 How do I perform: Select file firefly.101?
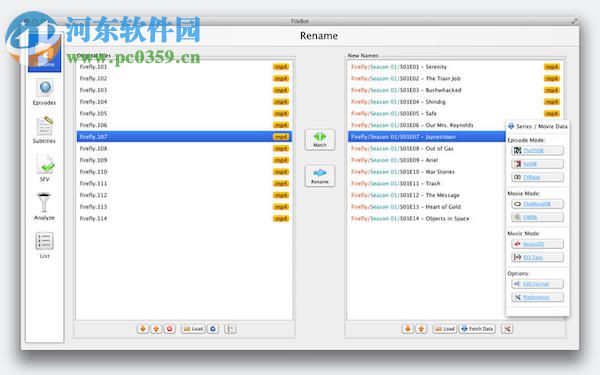click(184, 67)
